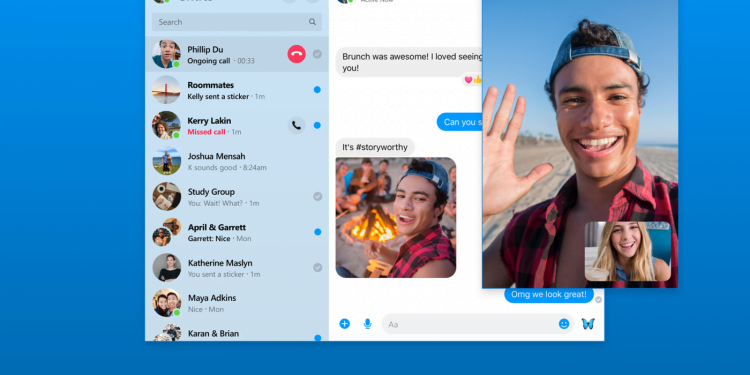
Task: Open the Katherine Maslyn conversation
Action: 237,267
